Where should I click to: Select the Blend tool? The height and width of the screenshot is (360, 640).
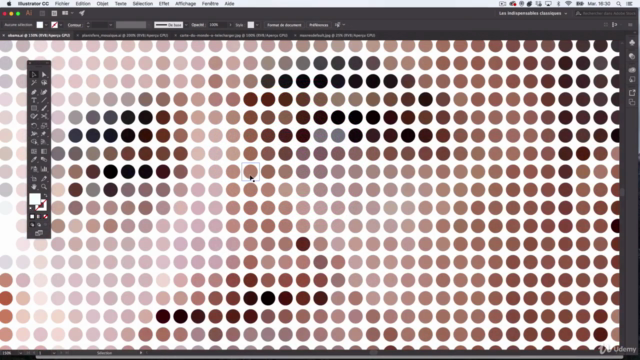(44, 160)
